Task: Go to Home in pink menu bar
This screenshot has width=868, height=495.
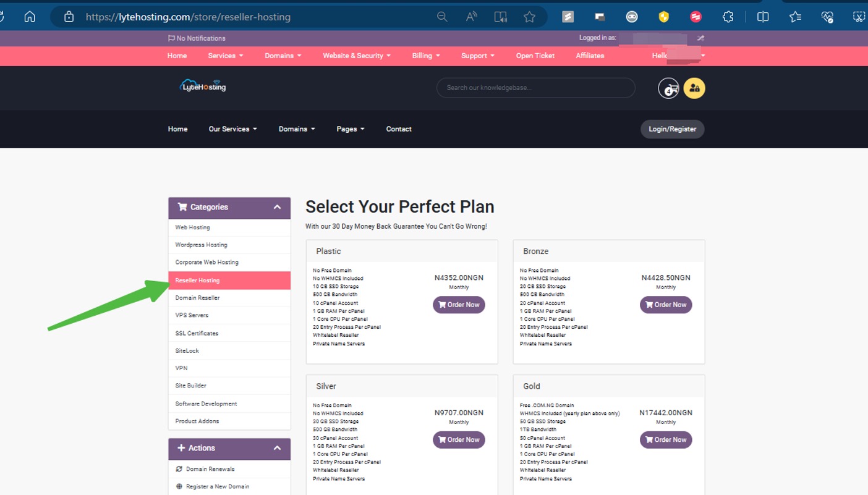Action: coord(177,56)
